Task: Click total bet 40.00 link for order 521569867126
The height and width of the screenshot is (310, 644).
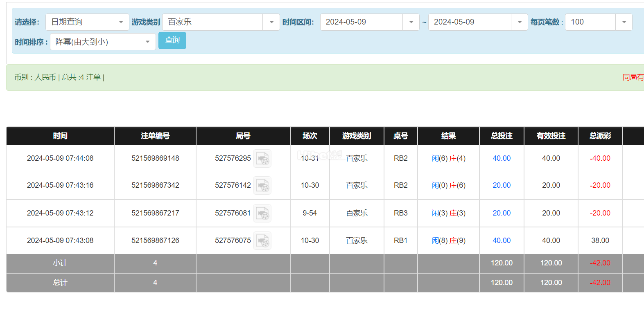Action: [x=502, y=240]
